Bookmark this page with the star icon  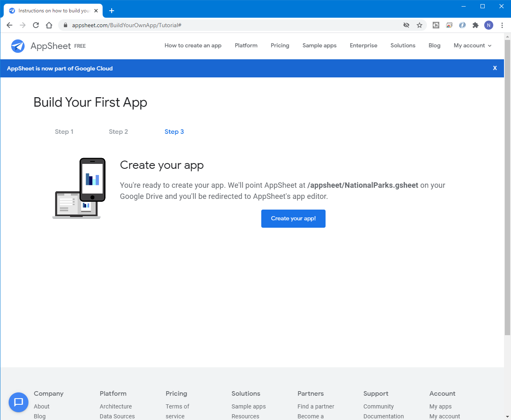(420, 25)
